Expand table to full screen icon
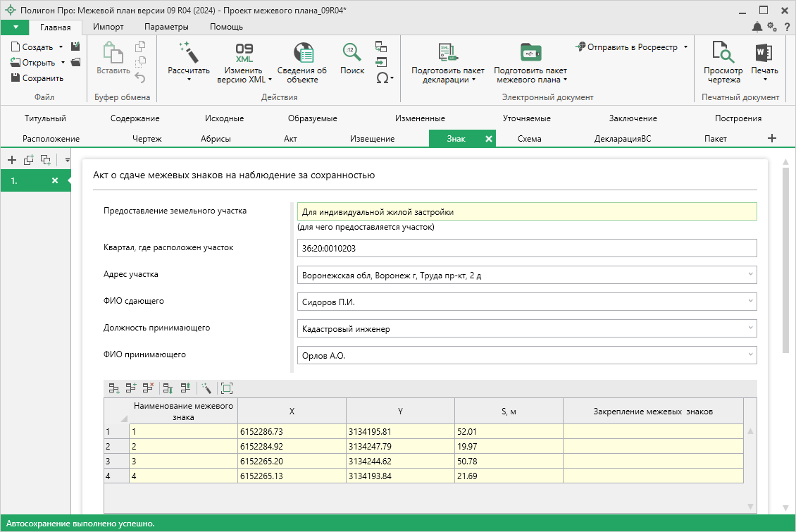This screenshot has width=796, height=532. click(226, 388)
